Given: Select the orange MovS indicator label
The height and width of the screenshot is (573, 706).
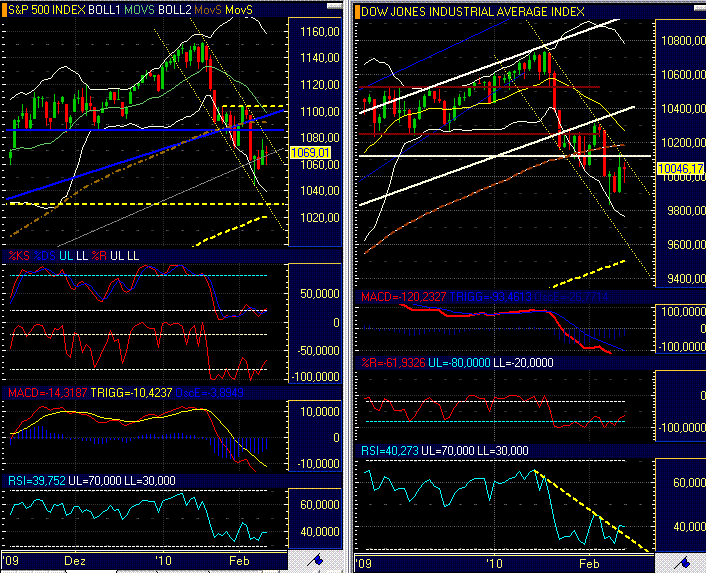Looking at the screenshot, I should click(208, 10).
